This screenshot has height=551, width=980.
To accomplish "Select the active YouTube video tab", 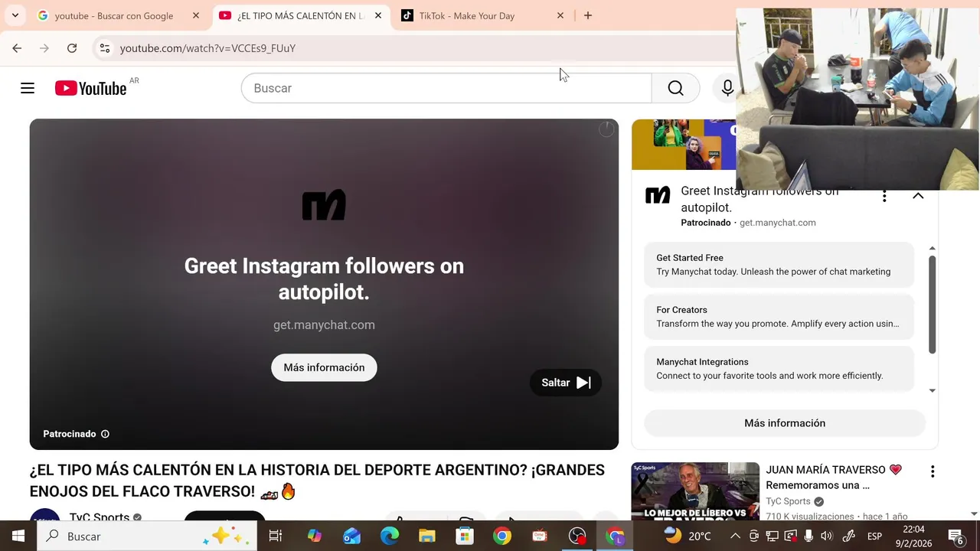I will (300, 15).
